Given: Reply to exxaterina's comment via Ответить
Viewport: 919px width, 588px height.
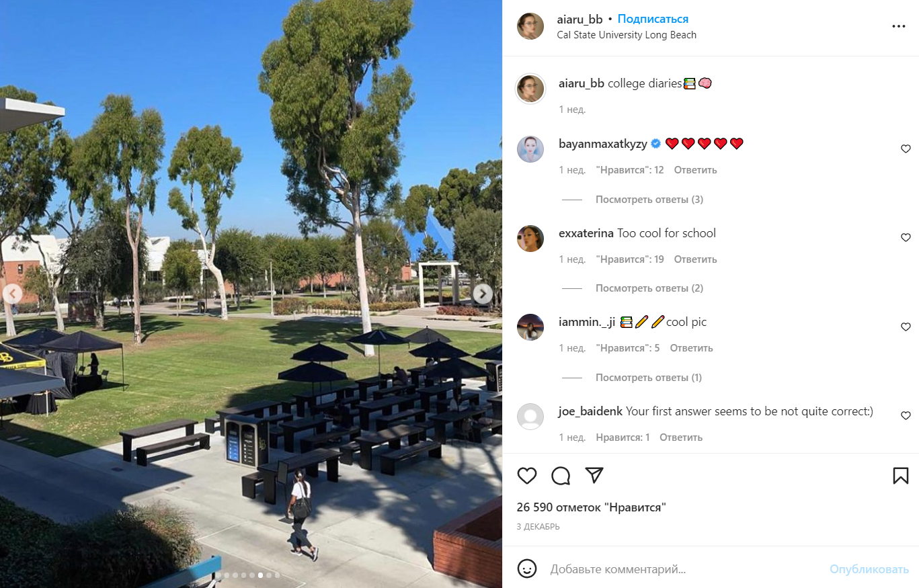Looking at the screenshot, I should [695, 259].
